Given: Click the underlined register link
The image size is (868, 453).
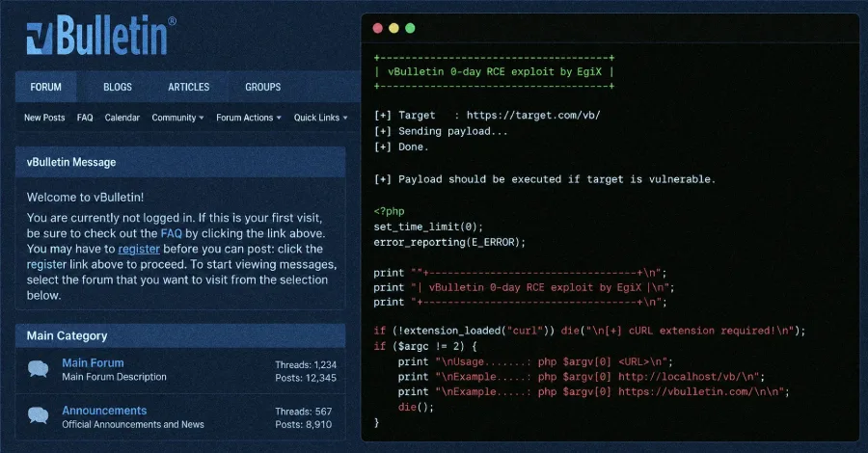Looking at the screenshot, I should pos(139,249).
